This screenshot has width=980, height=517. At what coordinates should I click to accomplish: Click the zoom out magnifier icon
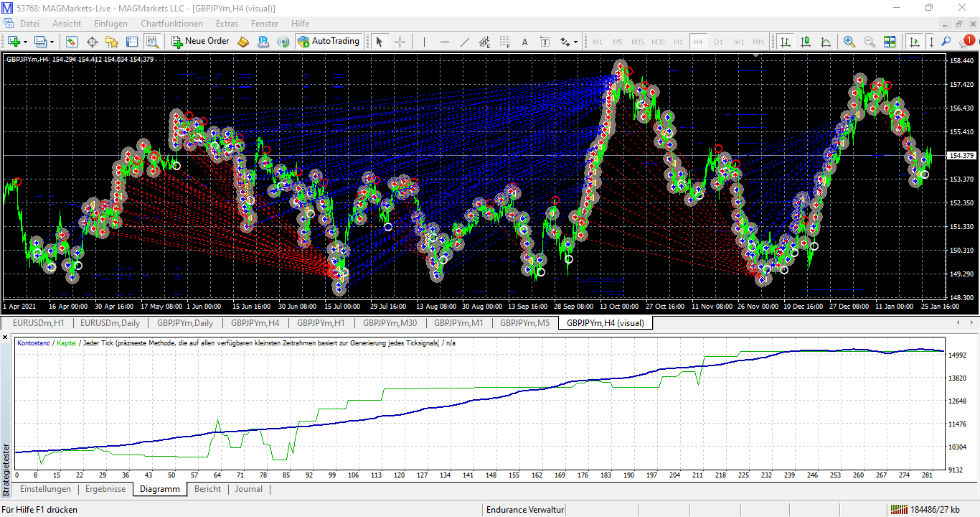point(869,42)
